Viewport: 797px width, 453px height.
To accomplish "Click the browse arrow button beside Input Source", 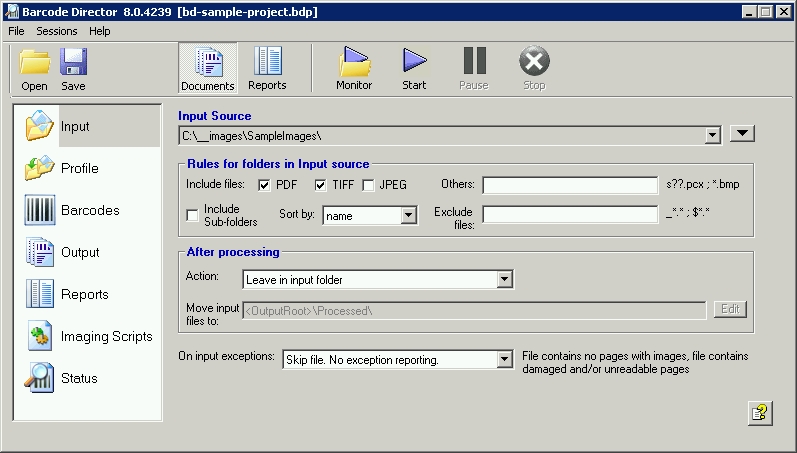I will click(742, 134).
